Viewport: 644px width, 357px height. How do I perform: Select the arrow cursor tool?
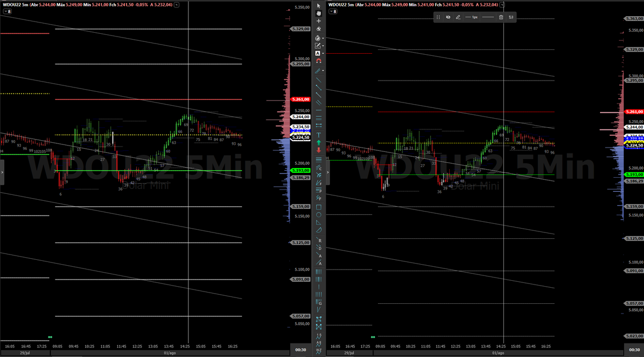coord(318,5)
